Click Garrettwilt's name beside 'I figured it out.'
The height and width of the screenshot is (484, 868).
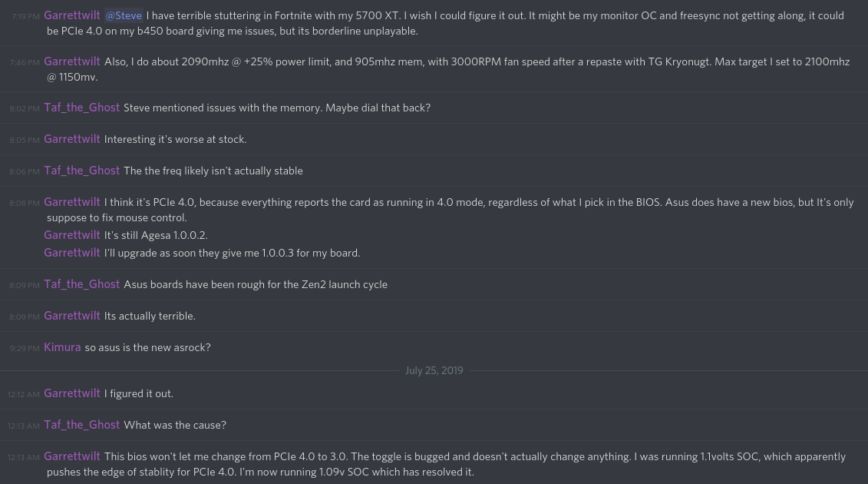click(x=72, y=393)
